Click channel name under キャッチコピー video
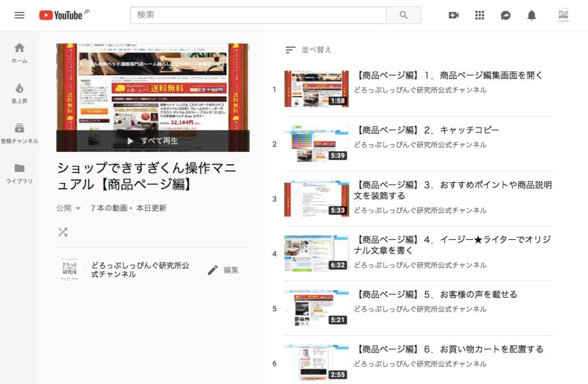 (420, 145)
